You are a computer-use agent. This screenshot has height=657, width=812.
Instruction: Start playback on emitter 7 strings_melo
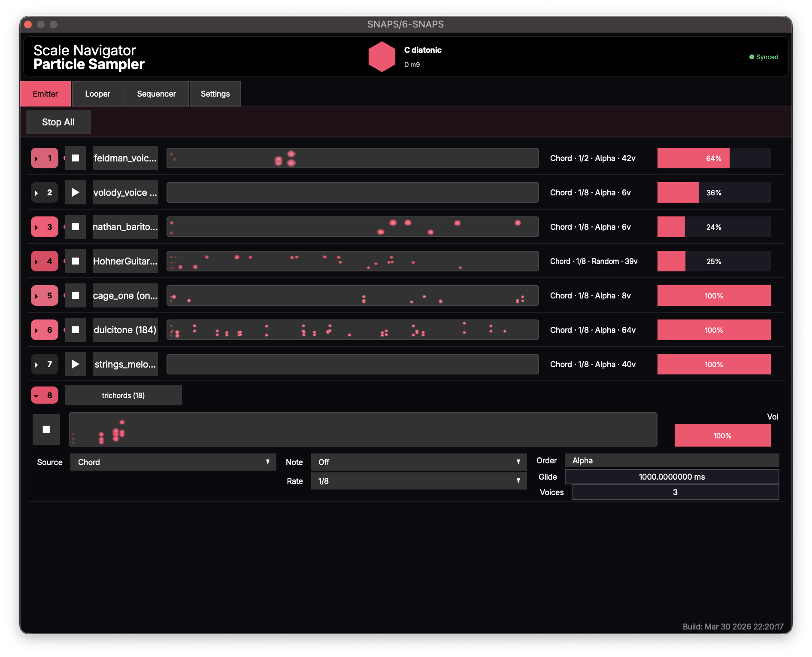click(76, 364)
